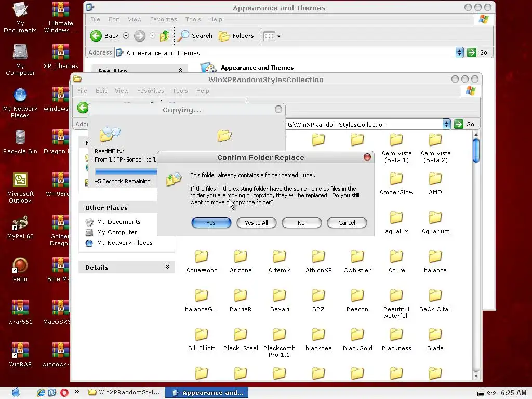Viewport: 532px width, 399px height.
Task: Open Recycle Bin on desktop
Action: (x=20, y=142)
